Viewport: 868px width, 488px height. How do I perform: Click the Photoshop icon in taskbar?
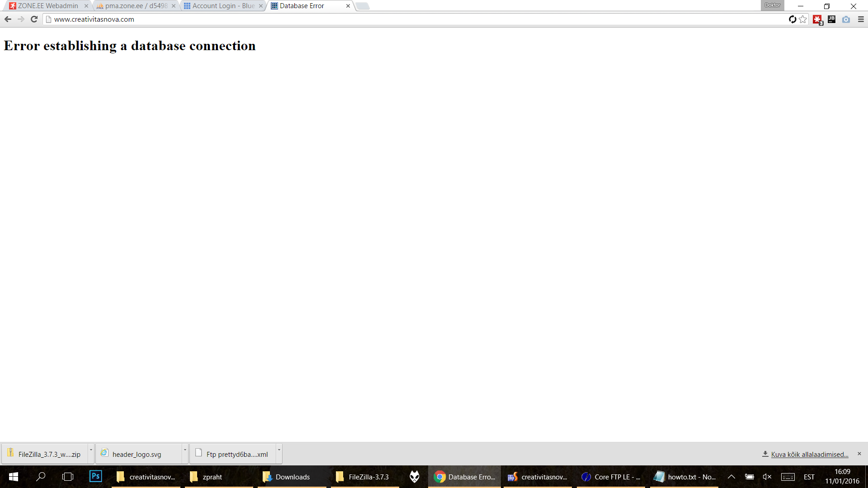click(x=95, y=476)
